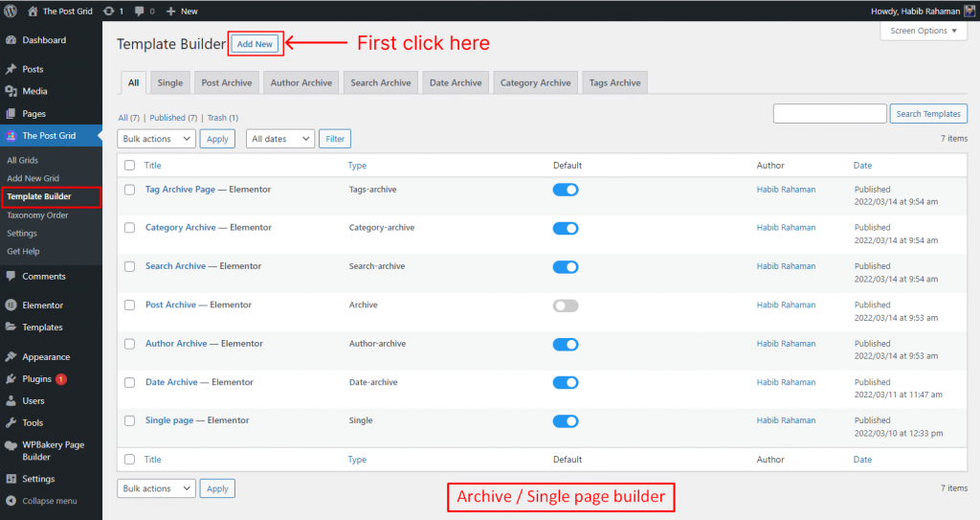Click the New plus icon in admin bar
This screenshot has height=520, width=980.
170,11
